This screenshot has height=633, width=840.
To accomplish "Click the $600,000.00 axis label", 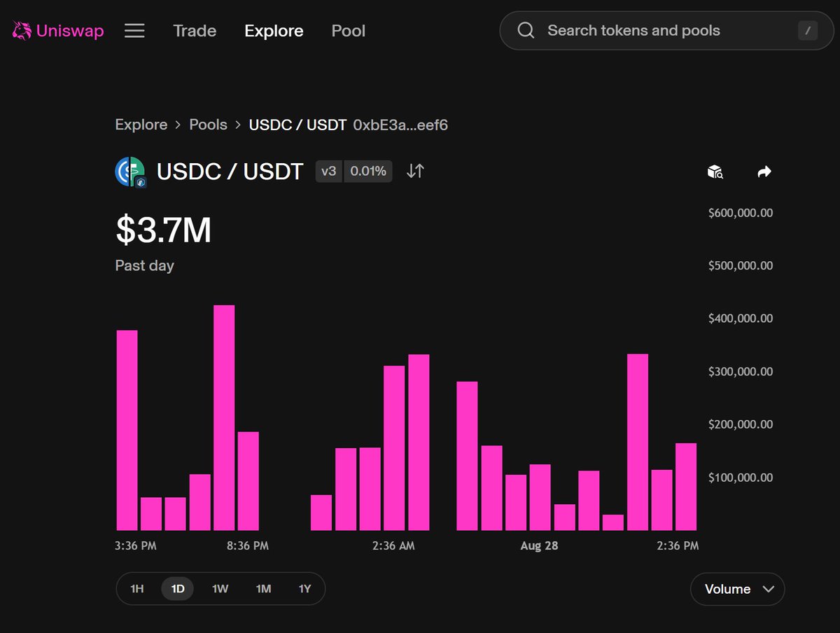I will click(741, 212).
